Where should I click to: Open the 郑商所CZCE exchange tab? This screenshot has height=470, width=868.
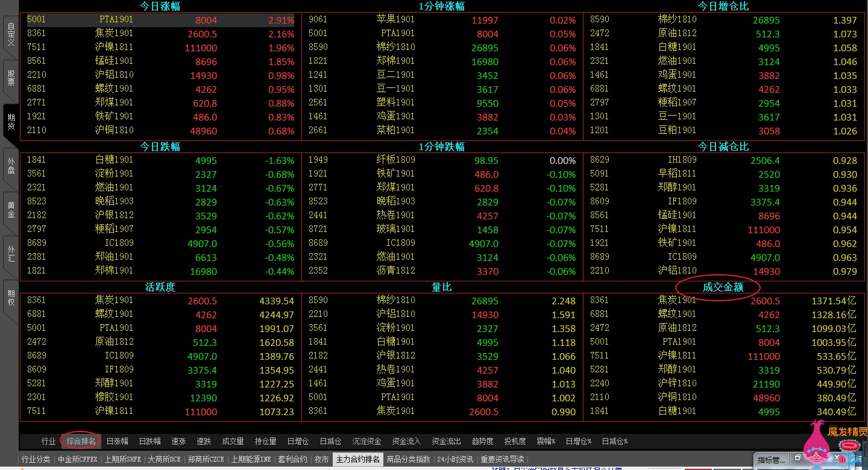coord(206,459)
